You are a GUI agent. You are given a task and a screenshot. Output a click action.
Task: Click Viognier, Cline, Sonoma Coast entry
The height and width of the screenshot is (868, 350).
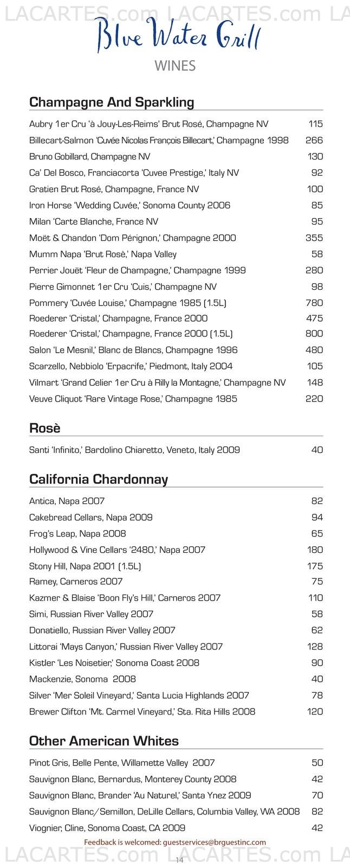pyautogui.click(x=176, y=828)
